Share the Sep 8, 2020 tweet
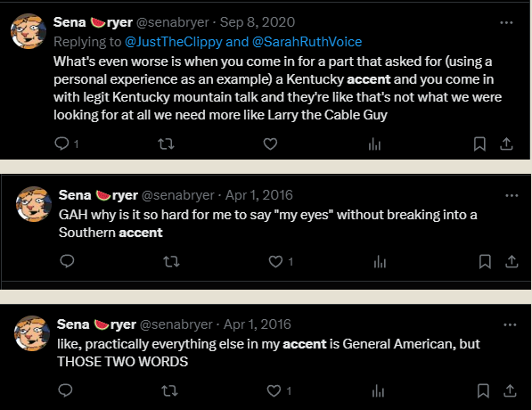Screen dimensions: 532x410 tap(506, 143)
